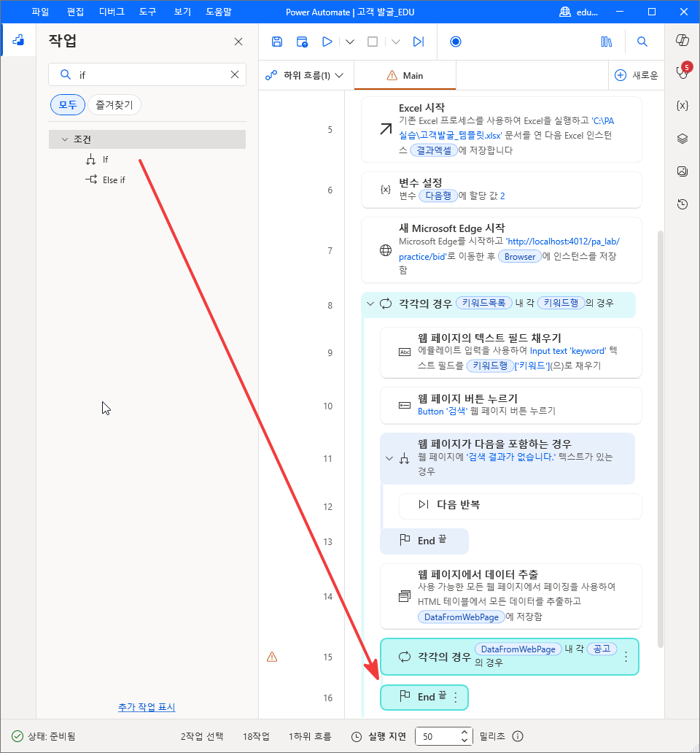This screenshot has width=700, height=753.
Task: Click the 결과엑셀 variable chip
Action: (x=434, y=150)
